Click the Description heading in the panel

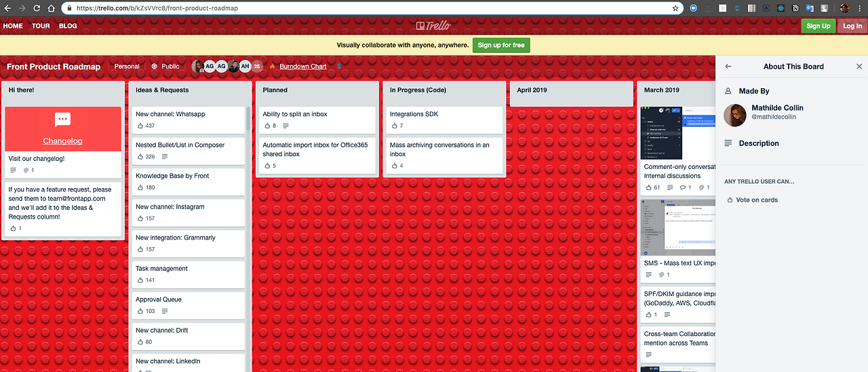point(758,143)
